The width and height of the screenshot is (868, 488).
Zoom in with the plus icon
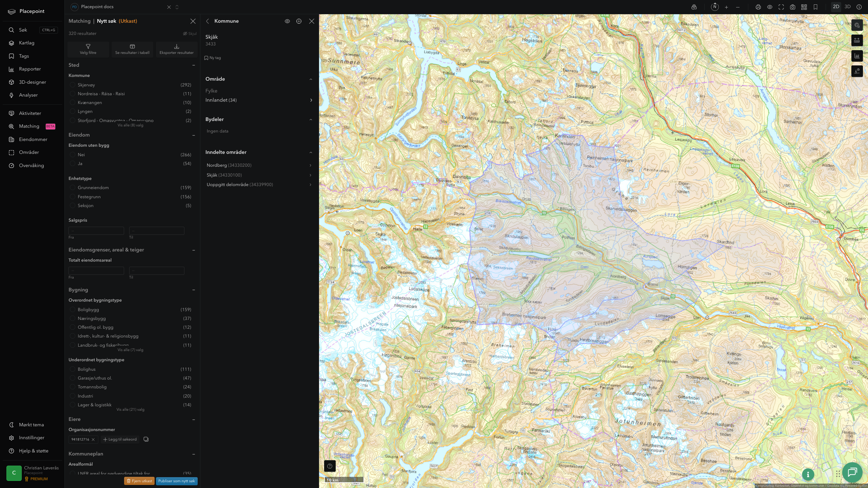[726, 7]
